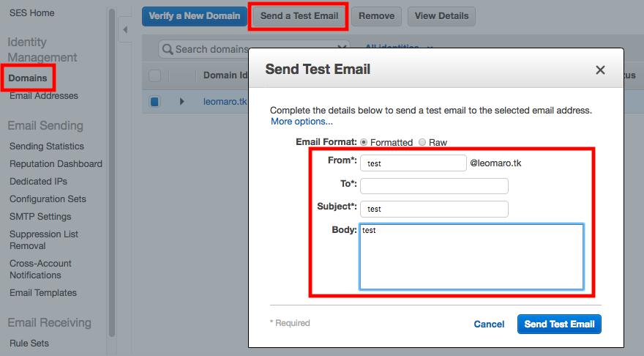Select the Formatted email format

point(364,142)
